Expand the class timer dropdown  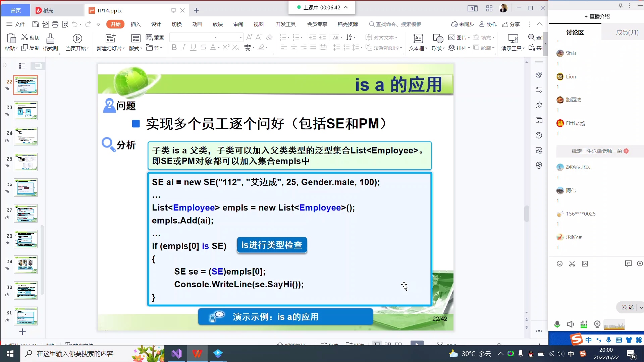coord(346,7)
